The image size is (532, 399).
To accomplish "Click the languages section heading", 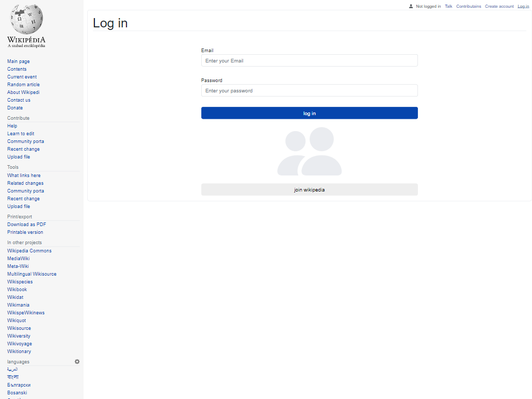I will tap(19, 362).
